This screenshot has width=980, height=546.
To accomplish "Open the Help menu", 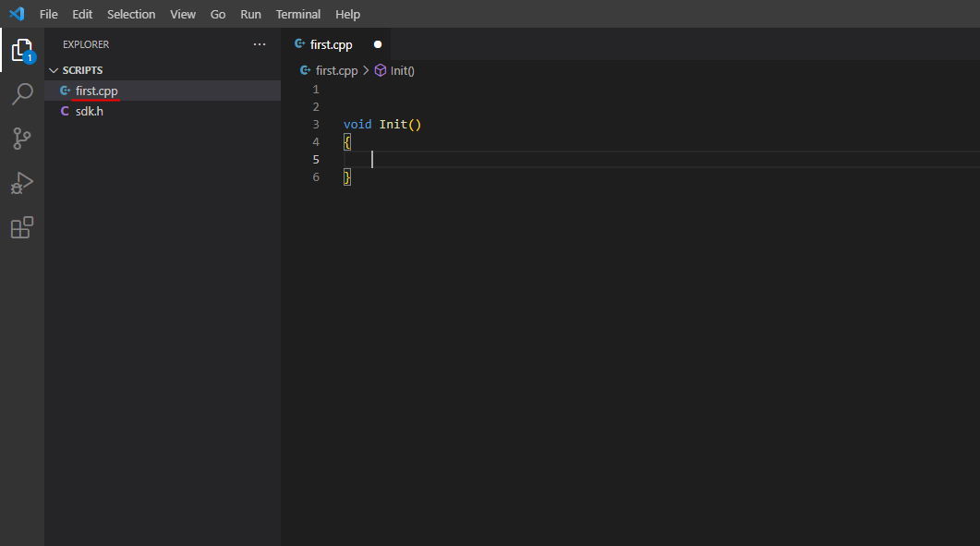I will [347, 14].
